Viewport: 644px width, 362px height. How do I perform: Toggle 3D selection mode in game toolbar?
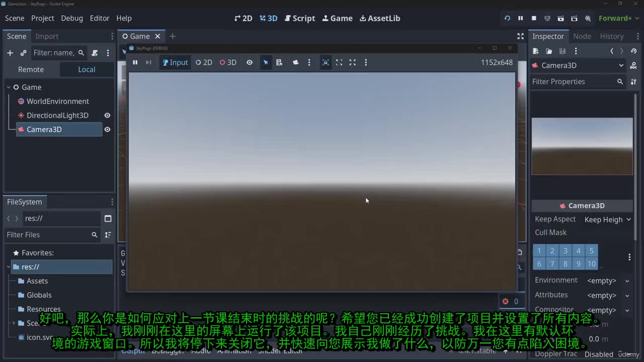(x=228, y=62)
